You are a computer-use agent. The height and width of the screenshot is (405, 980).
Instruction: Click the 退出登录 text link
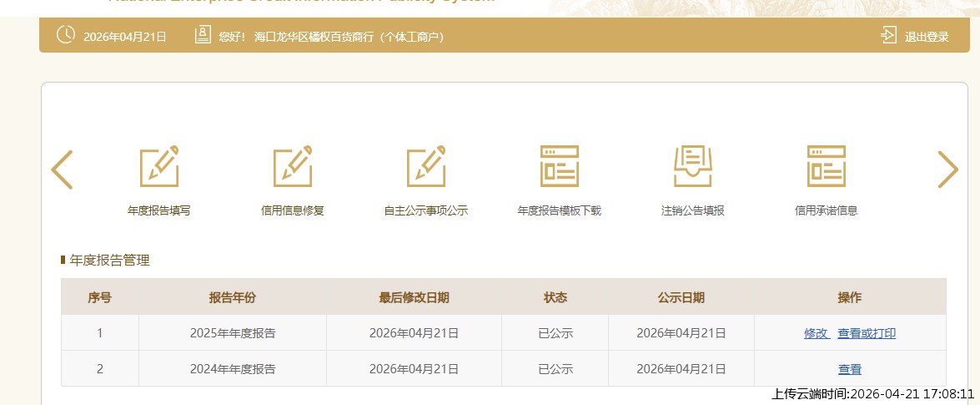927,37
